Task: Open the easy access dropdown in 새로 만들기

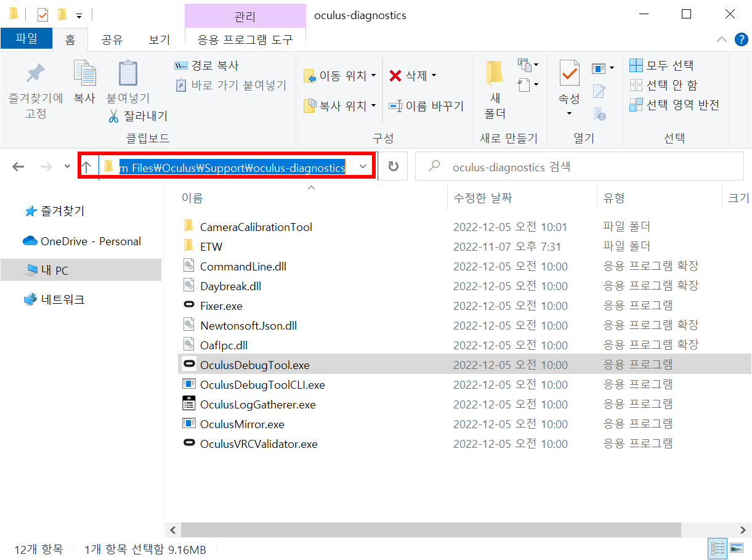Action: [x=528, y=84]
